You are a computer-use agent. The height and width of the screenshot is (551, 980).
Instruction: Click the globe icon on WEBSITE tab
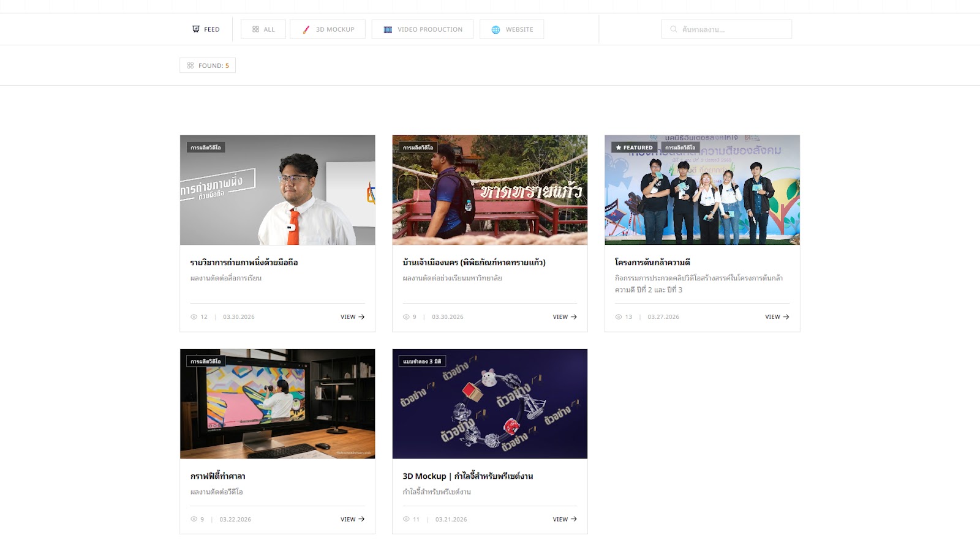(x=496, y=29)
